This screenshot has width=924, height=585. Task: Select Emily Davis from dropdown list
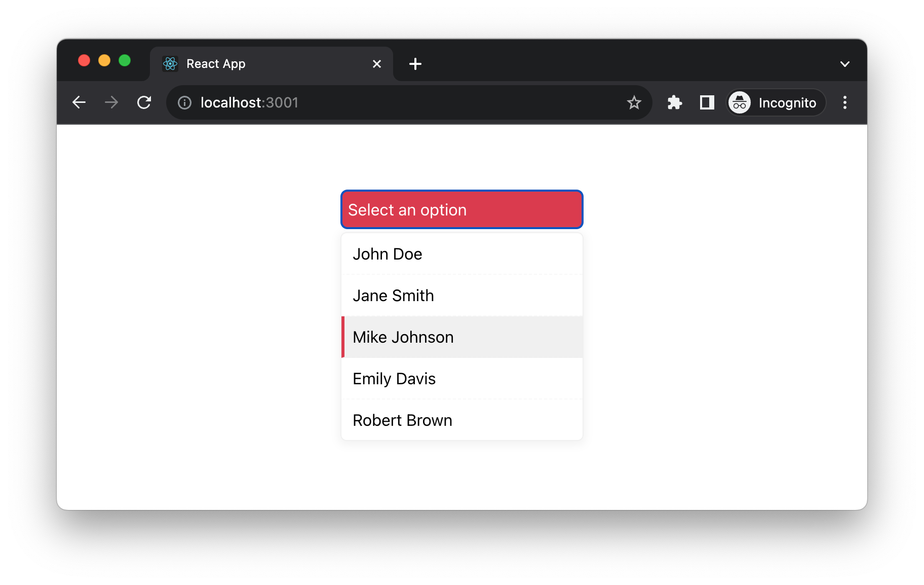(x=461, y=379)
